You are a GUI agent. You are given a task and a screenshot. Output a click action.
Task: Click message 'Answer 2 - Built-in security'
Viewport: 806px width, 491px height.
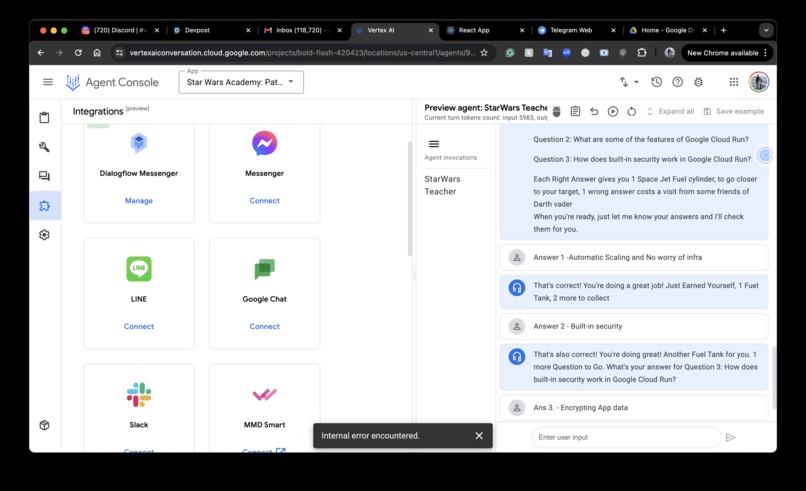(634, 326)
